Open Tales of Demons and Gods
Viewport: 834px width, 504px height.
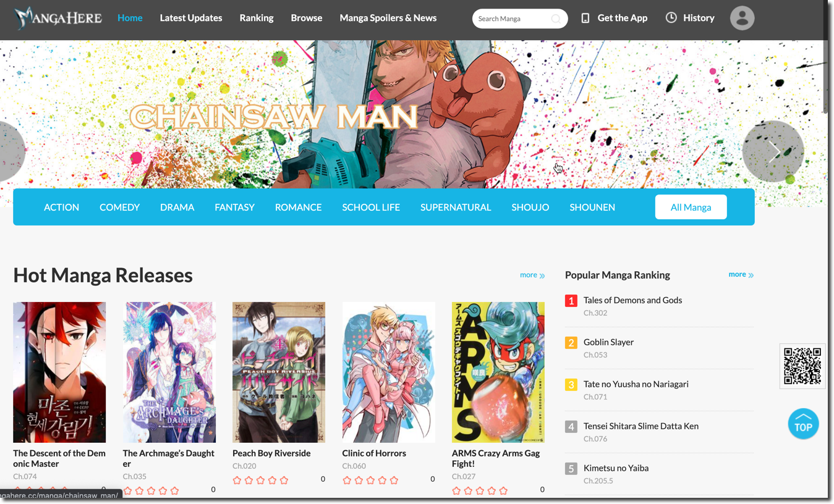(632, 300)
